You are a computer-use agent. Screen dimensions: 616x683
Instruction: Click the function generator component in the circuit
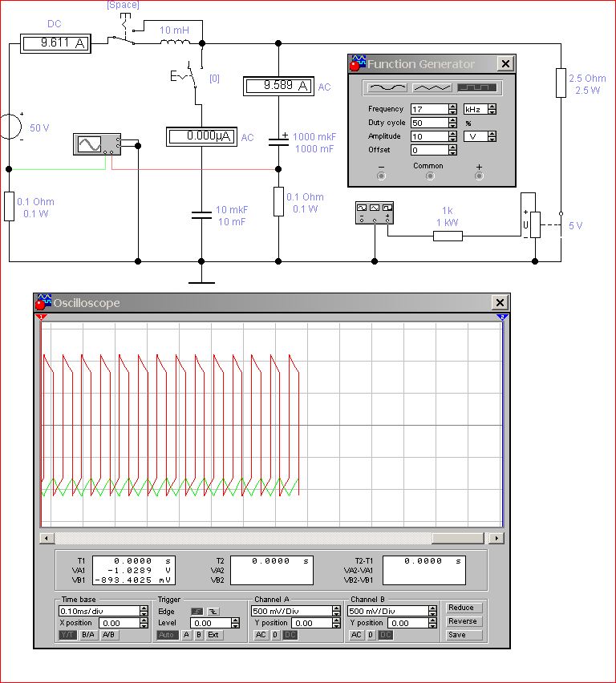(x=375, y=212)
